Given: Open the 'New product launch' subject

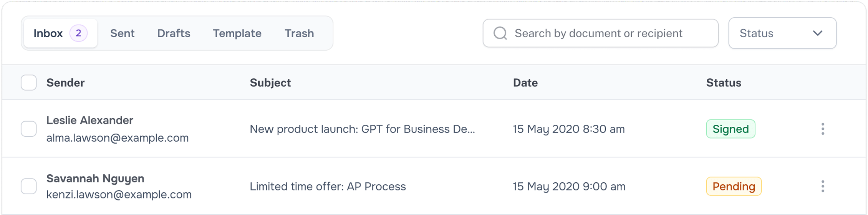Looking at the screenshot, I should click(x=362, y=129).
